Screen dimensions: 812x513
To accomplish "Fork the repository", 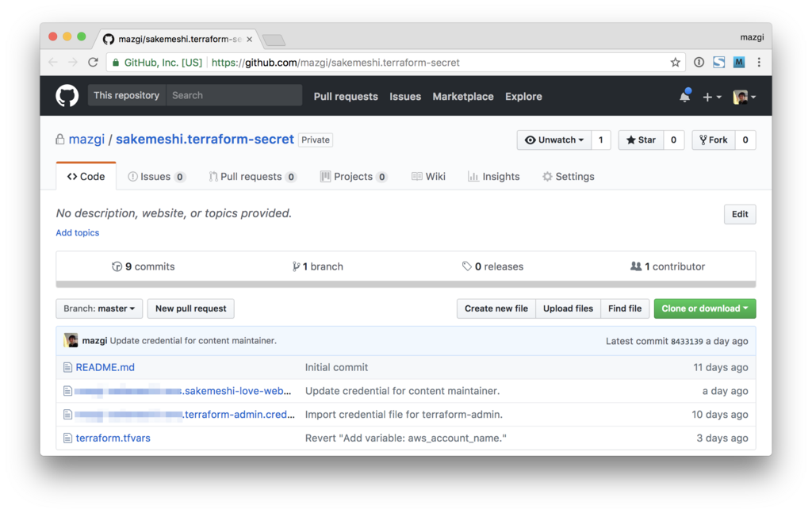I will [714, 140].
